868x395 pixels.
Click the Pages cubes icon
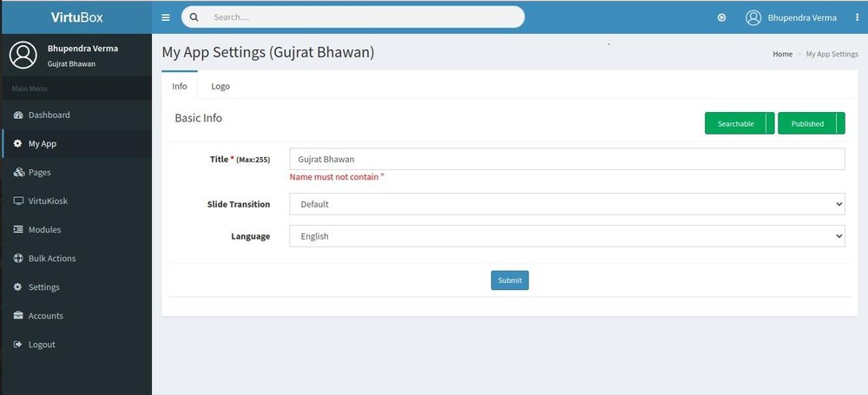tap(19, 172)
